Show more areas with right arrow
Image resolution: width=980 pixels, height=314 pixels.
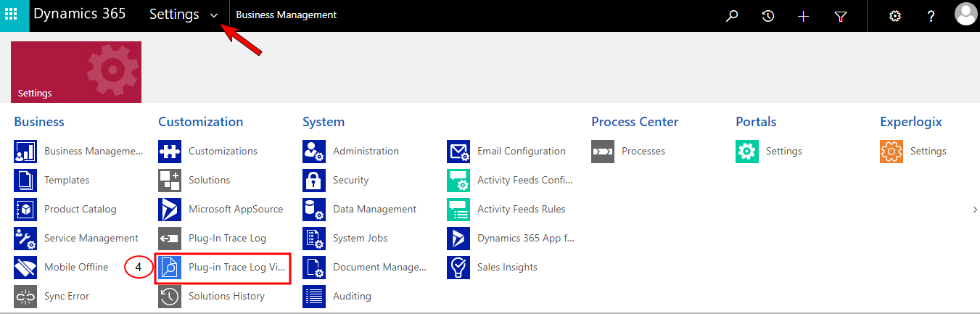[x=974, y=210]
